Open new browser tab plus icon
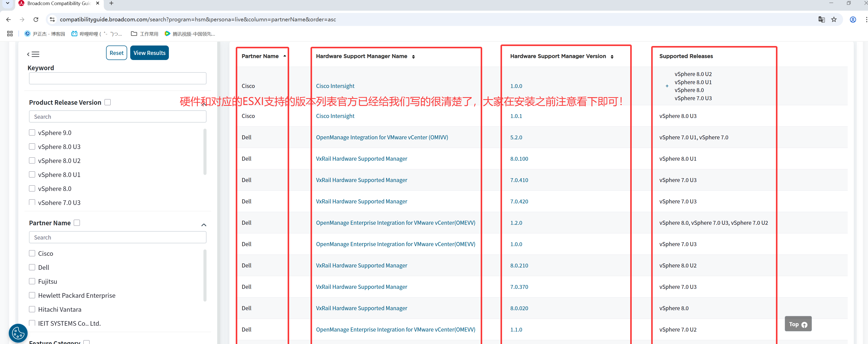The width and height of the screenshot is (868, 344). (111, 3)
